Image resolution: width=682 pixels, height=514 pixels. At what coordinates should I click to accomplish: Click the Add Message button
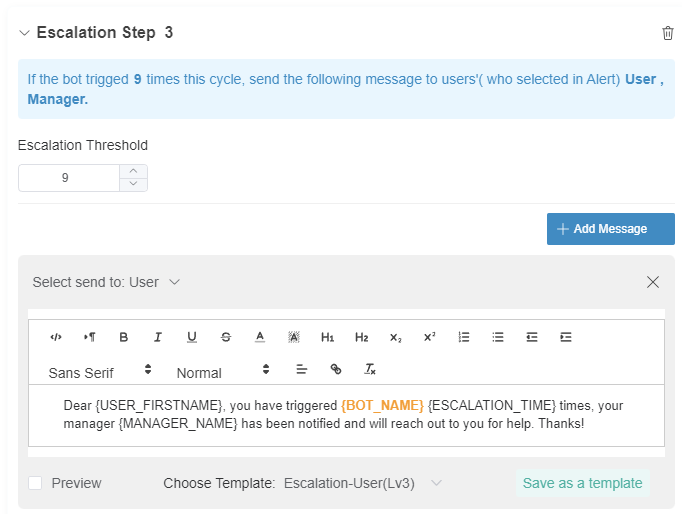click(x=610, y=229)
